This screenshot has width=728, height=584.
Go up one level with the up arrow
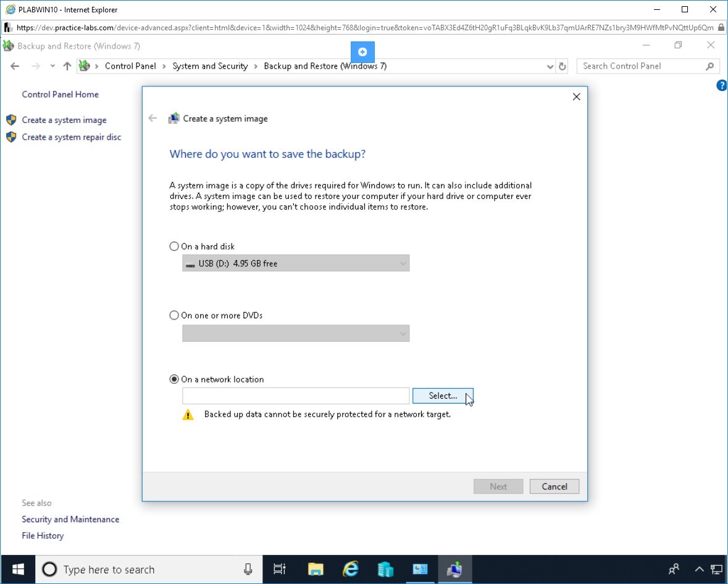67,66
